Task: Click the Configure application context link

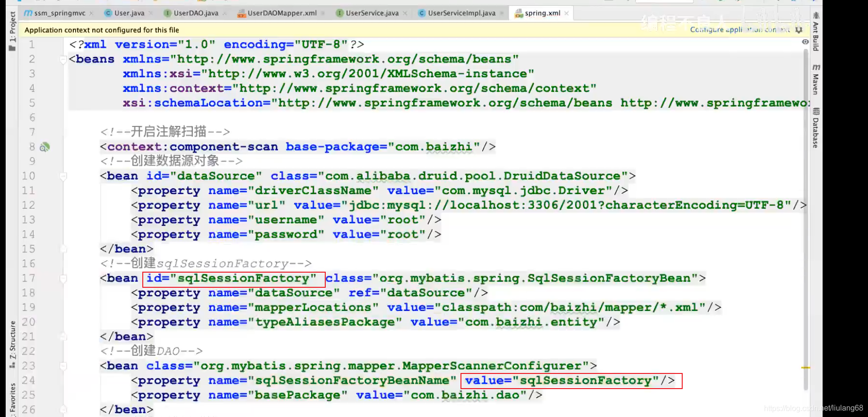Action: click(740, 29)
